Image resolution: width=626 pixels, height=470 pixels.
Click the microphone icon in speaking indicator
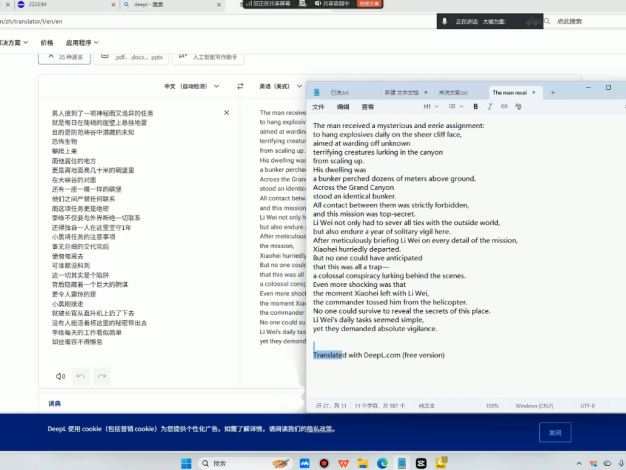pos(444,22)
